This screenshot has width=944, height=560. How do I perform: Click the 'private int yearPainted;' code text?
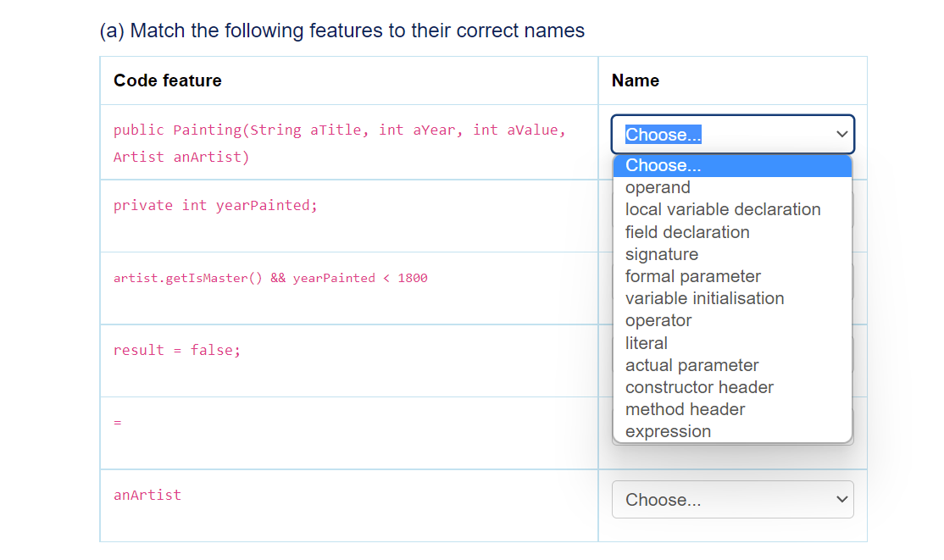pyautogui.click(x=215, y=205)
